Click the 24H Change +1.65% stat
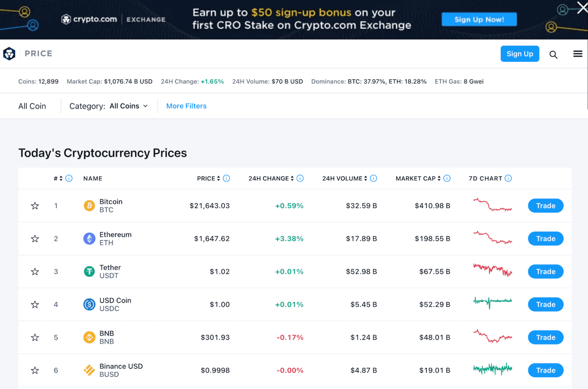Viewport: 588px width, 389px height. pos(192,82)
